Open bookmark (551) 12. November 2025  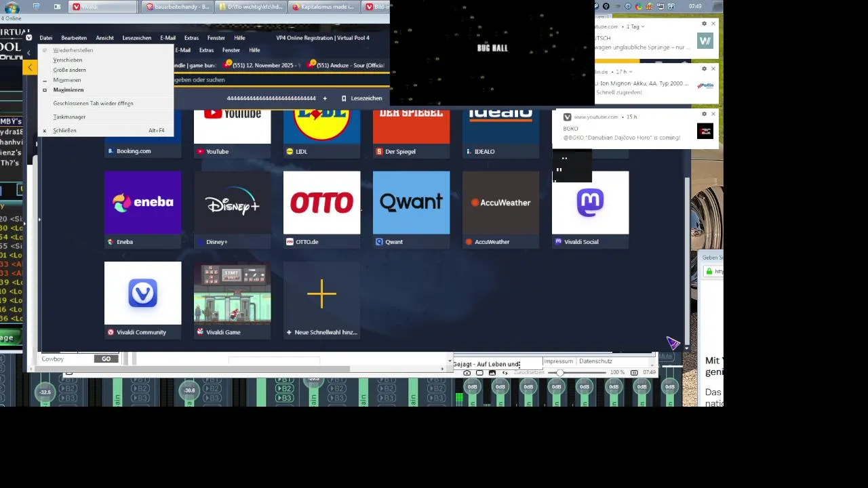pyautogui.click(x=262, y=66)
